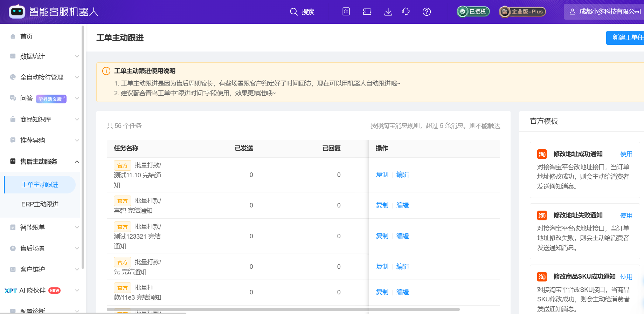Click the Taobao icon of 修改商品SKU成功通知

tap(542, 277)
